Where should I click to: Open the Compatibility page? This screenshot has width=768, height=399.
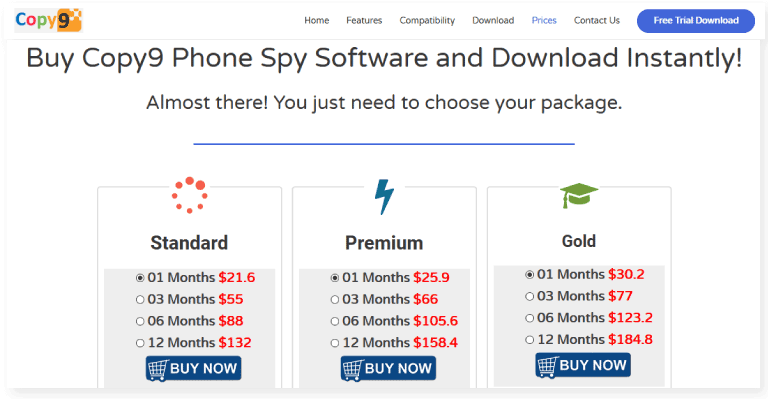427,21
